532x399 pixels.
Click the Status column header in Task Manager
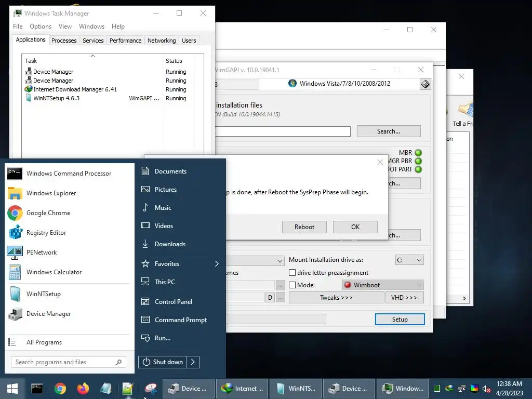click(x=179, y=61)
